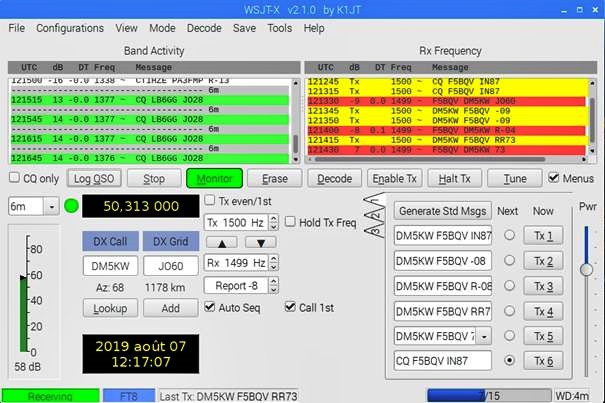605x403 pixels.
Task: Click the Add button
Action: click(x=171, y=308)
